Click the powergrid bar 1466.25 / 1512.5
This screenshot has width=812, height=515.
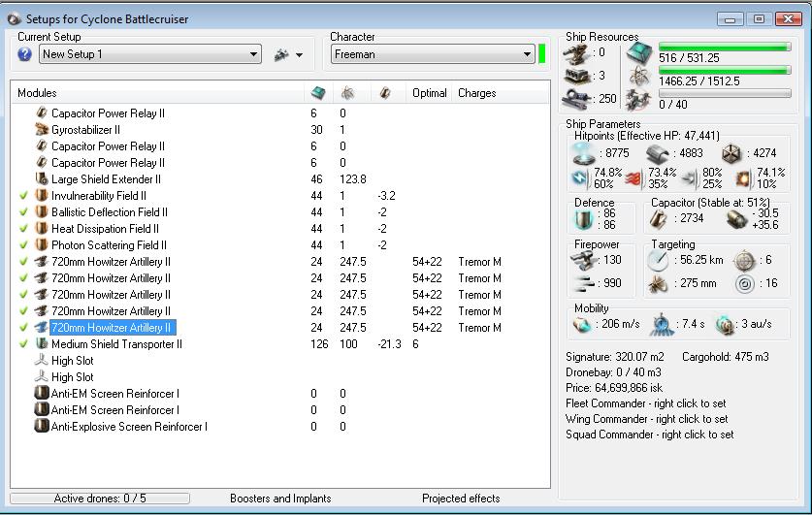point(725,70)
